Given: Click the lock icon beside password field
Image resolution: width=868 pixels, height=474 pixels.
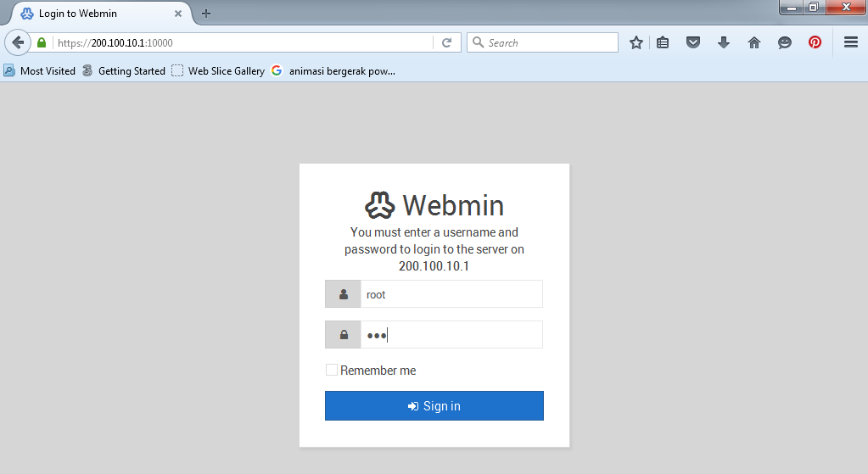Looking at the screenshot, I should click(x=344, y=335).
